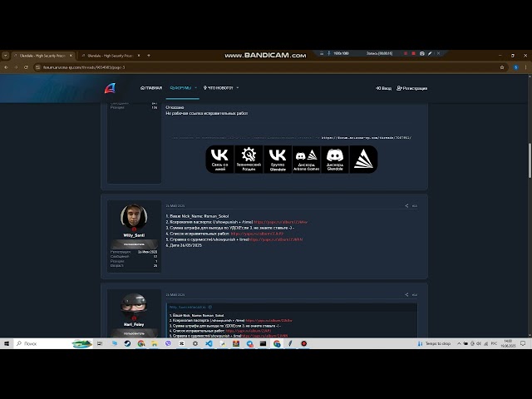This screenshot has width=532, height=399.
Task: Close the second Glendale browser tab
Action: [139, 56]
